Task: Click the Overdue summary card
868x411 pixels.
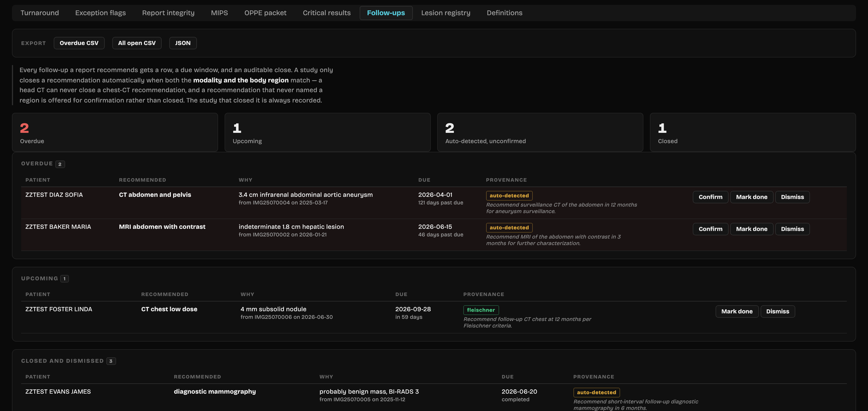Action: click(115, 132)
